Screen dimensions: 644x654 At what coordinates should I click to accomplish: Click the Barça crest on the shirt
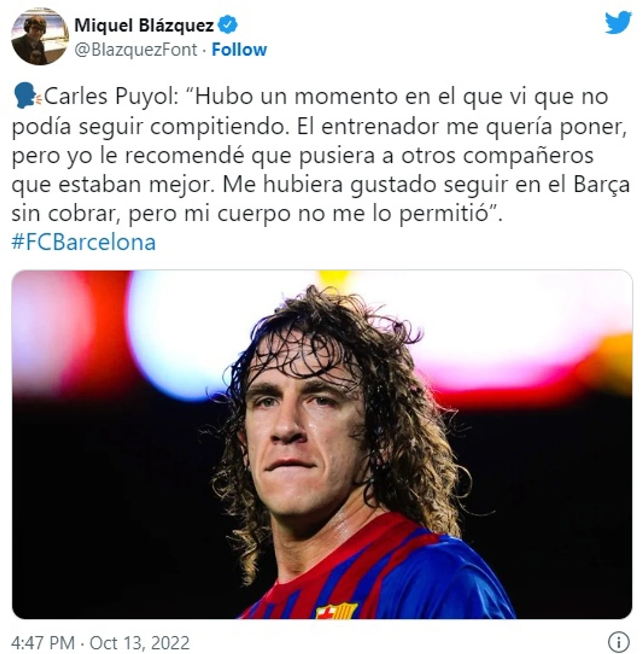click(337, 610)
